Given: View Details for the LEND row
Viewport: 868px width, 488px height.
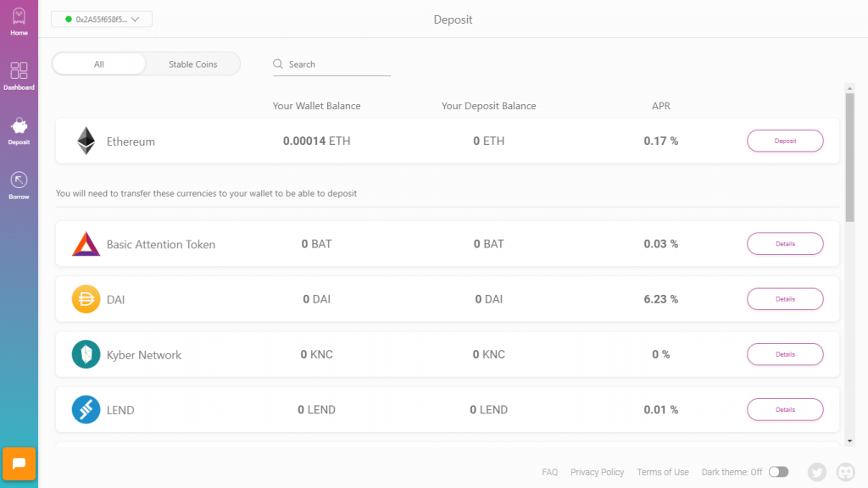Looking at the screenshot, I should [x=784, y=409].
